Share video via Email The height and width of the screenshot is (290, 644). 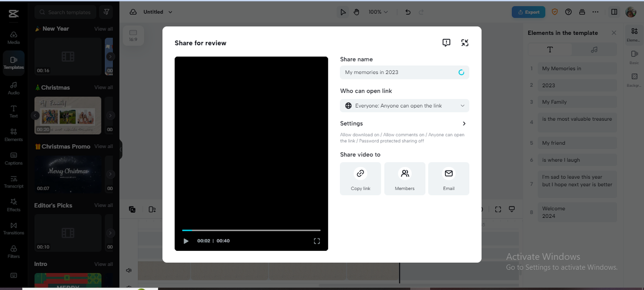coord(449,178)
